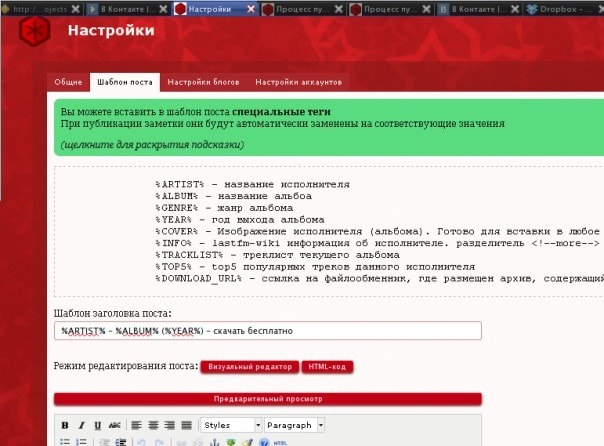This screenshot has height=446, width=604.
Task: Insert an anchor with the anchor icon
Action: pos(214,442)
